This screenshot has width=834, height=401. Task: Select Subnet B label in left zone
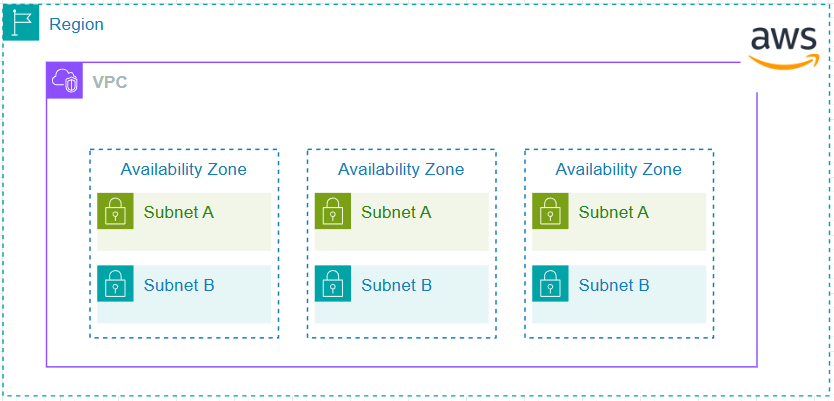(179, 285)
